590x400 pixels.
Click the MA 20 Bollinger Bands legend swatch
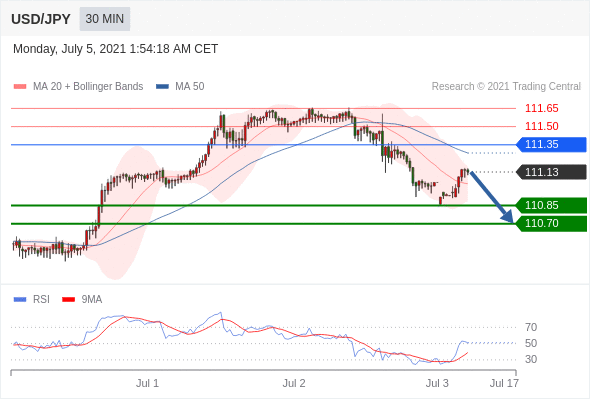point(20,87)
